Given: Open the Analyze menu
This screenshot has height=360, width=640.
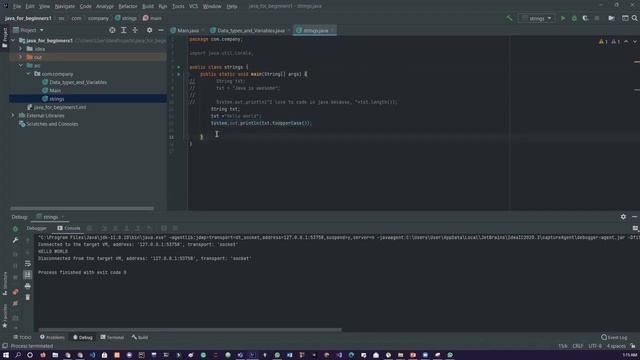Looking at the screenshot, I should tap(104, 7).
